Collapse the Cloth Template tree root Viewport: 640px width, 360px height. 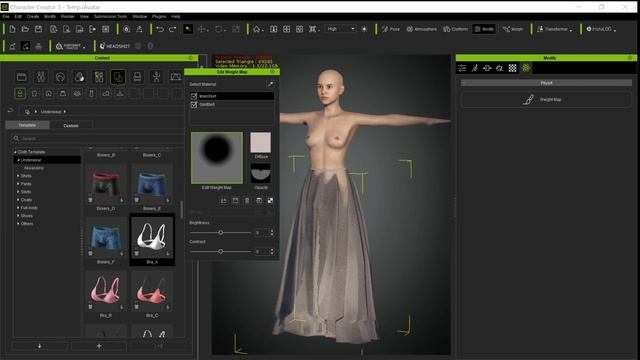(x=15, y=152)
